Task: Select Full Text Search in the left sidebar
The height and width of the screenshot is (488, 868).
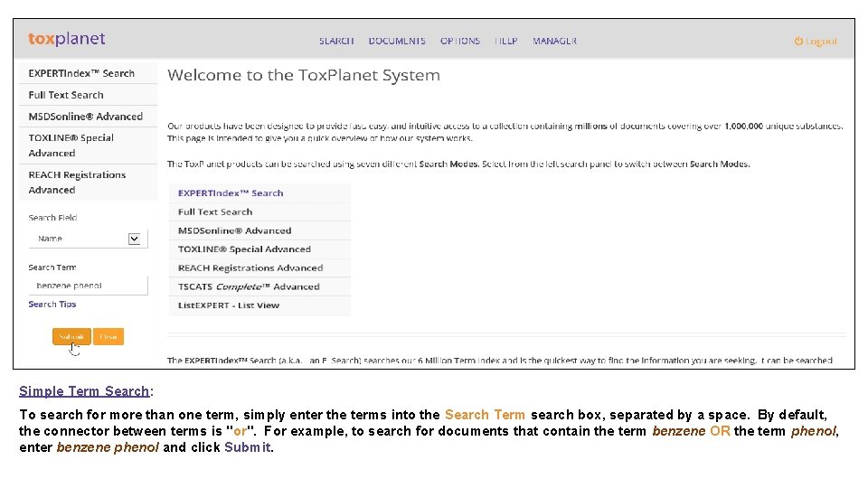Action: [x=88, y=95]
